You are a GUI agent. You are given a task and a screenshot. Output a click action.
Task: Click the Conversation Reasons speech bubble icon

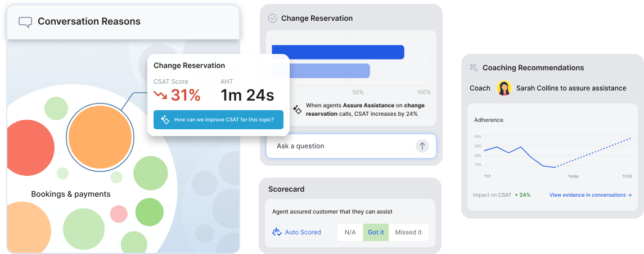click(x=25, y=22)
